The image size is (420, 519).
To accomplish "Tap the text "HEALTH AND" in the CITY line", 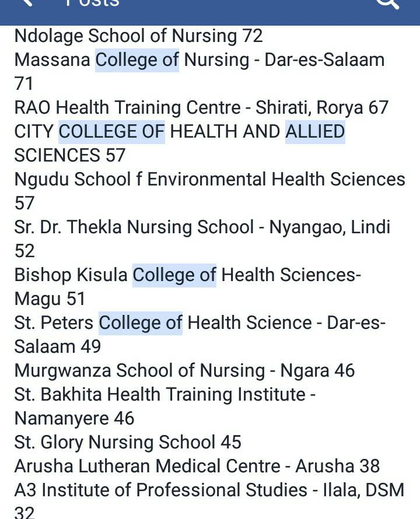I will tap(225, 132).
